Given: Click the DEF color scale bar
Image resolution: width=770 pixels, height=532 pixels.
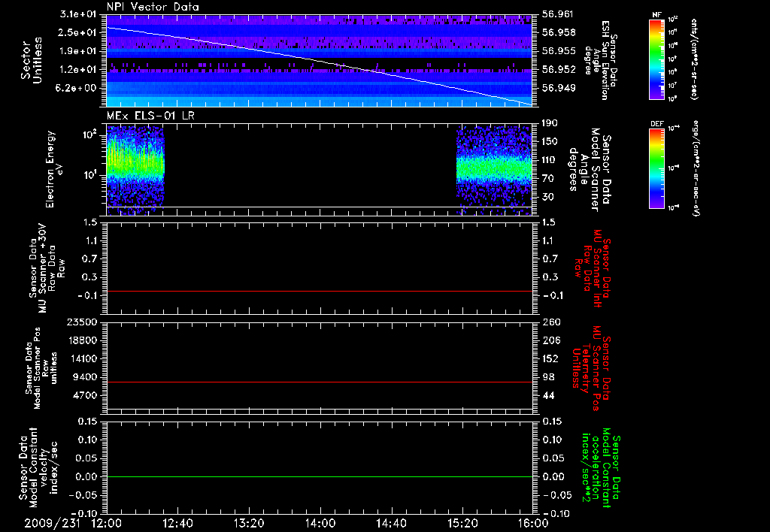Looking at the screenshot, I should tap(656, 168).
